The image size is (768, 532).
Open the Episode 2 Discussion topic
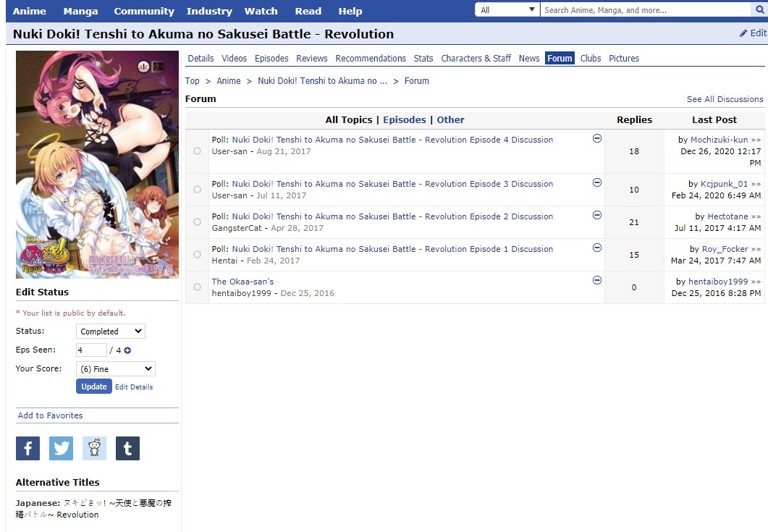[x=392, y=216]
